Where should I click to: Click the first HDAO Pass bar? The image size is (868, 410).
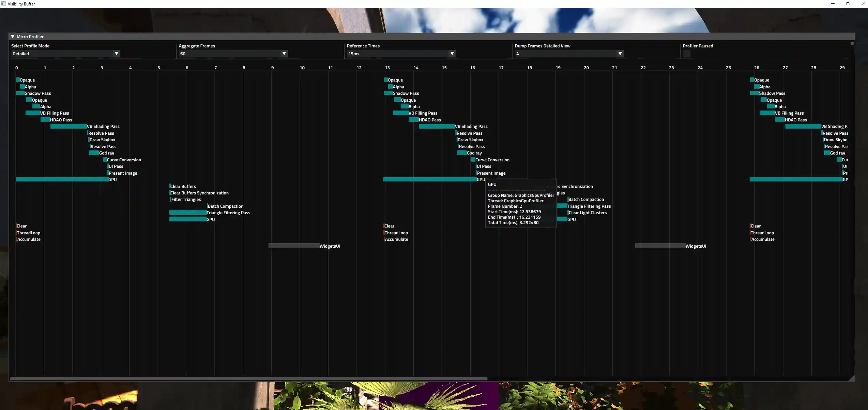point(45,120)
